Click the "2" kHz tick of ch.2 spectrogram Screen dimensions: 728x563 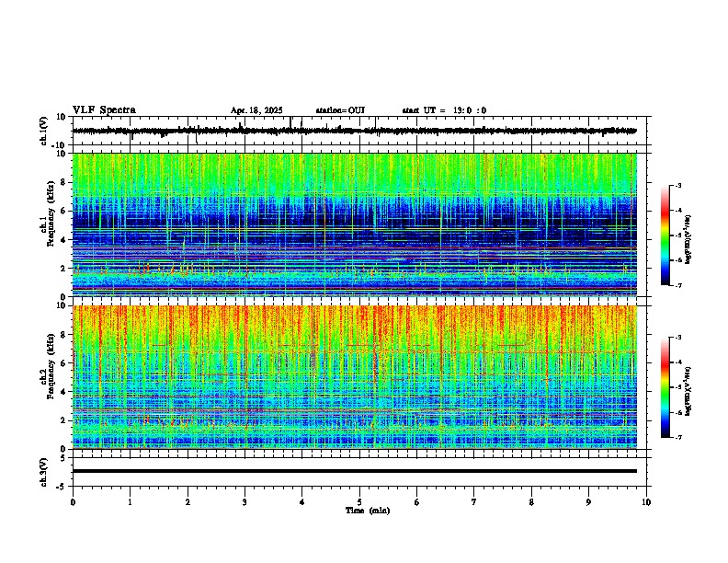[x=63, y=420]
